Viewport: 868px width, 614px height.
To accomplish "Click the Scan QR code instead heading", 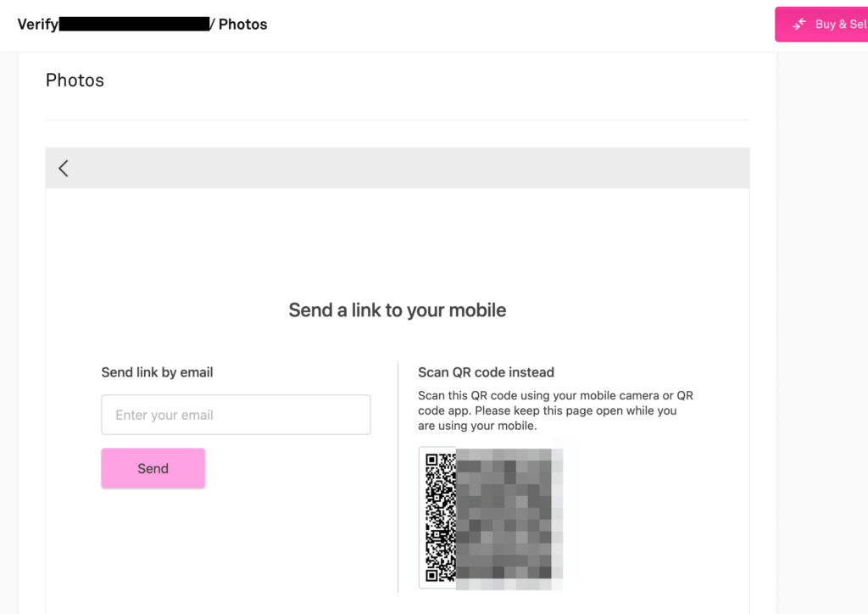I will [486, 372].
